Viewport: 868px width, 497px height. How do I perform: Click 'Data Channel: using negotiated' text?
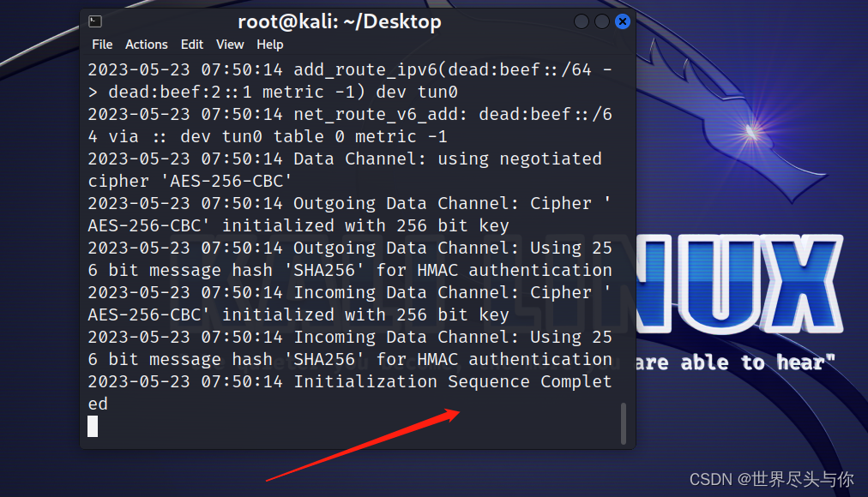click(447, 159)
